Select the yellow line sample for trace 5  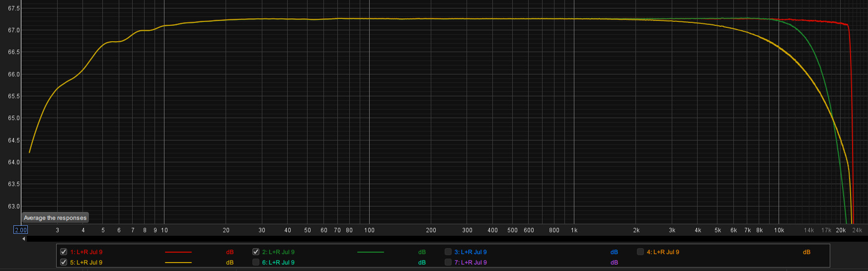point(178,263)
